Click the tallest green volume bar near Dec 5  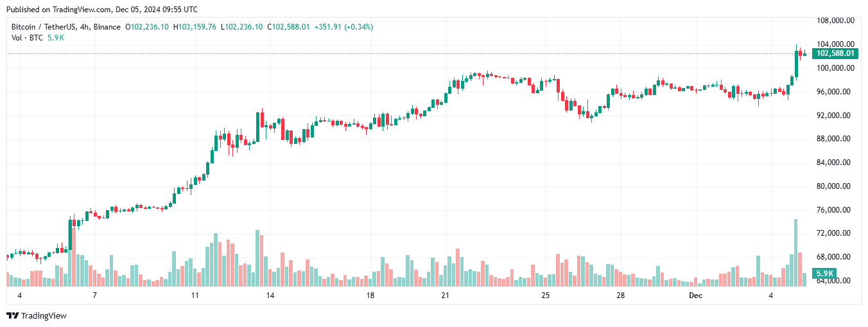click(x=795, y=252)
